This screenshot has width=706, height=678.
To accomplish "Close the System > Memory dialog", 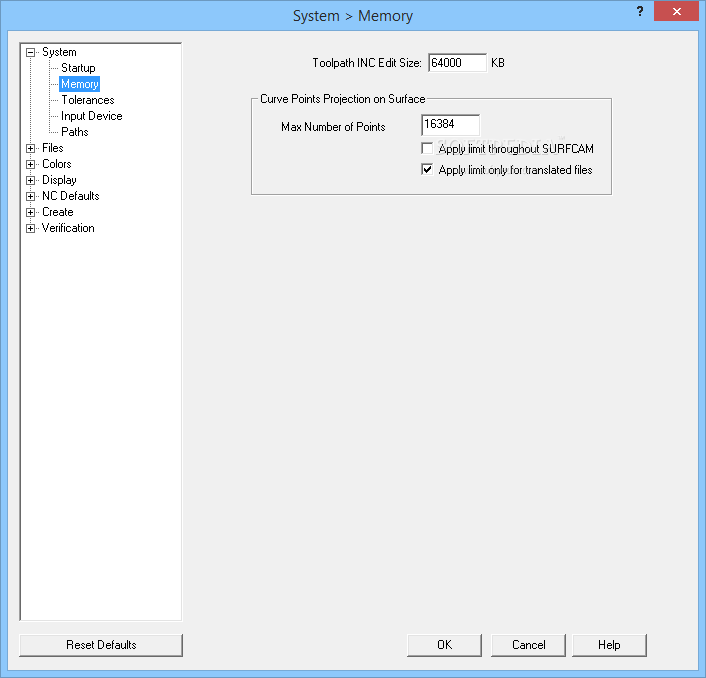I will coord(676,12).
